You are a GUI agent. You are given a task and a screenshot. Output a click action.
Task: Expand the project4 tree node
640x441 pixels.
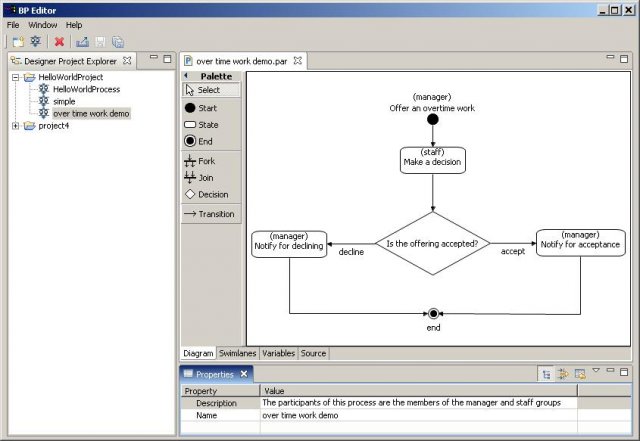click(x=16, y=126)
